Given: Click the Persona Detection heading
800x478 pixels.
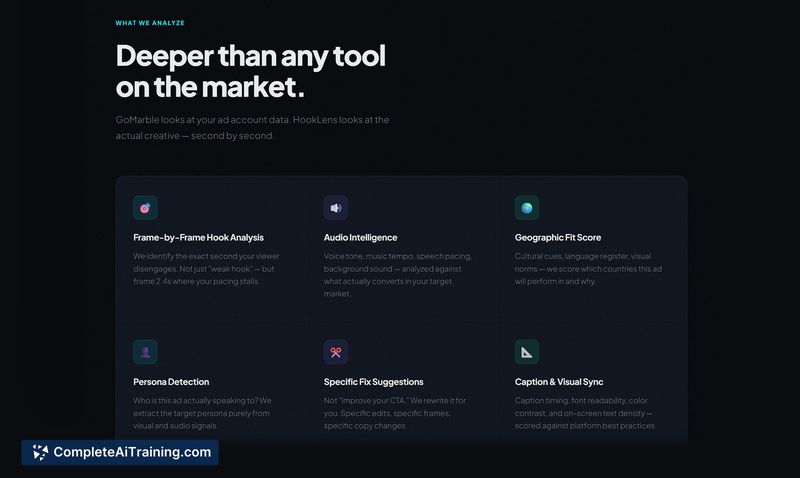Looking at the screenshot, I should click(170, 382).
